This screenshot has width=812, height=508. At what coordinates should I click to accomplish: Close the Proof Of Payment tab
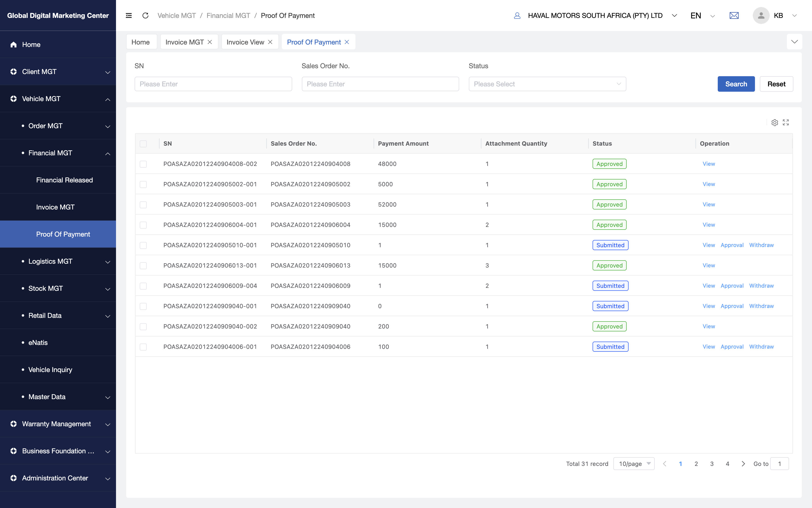(347, 42)
